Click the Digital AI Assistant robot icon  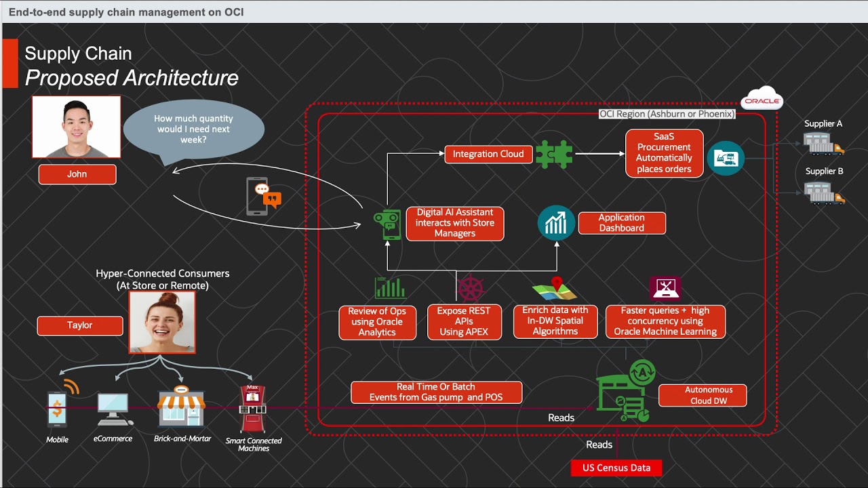pos(387,225)
